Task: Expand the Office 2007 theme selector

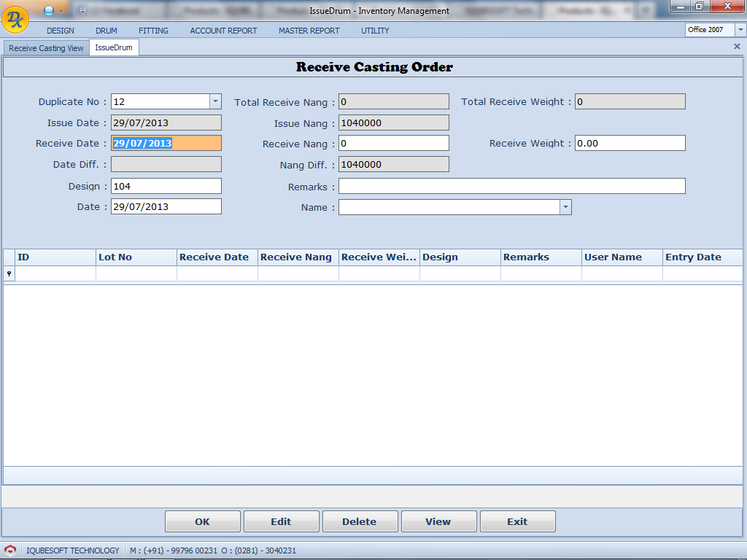Action: (740, 30)
